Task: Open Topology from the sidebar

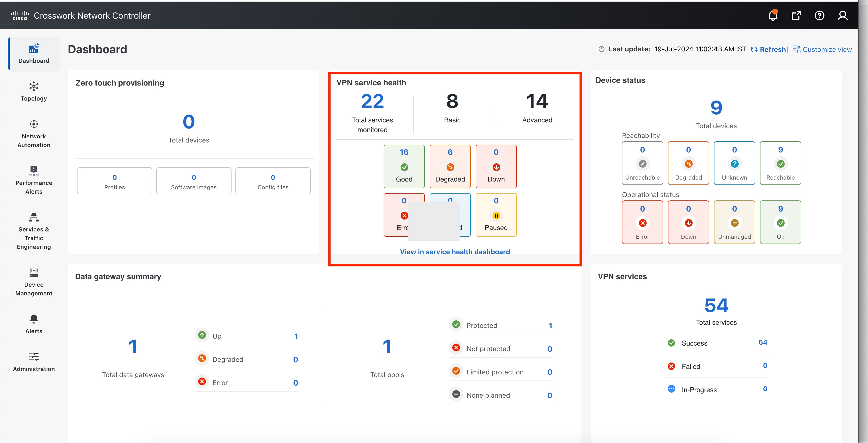Action: [34, 91]
